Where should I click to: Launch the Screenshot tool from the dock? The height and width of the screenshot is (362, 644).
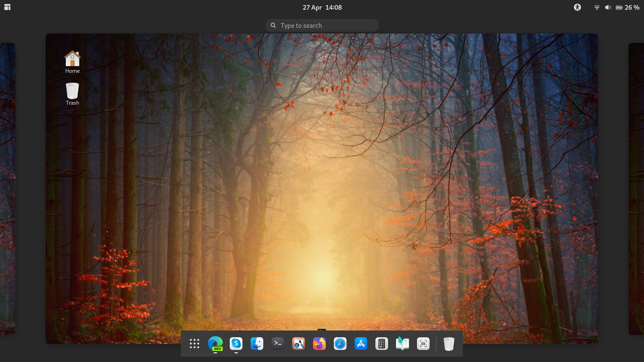pyautogui.click(x=423, y=344)
